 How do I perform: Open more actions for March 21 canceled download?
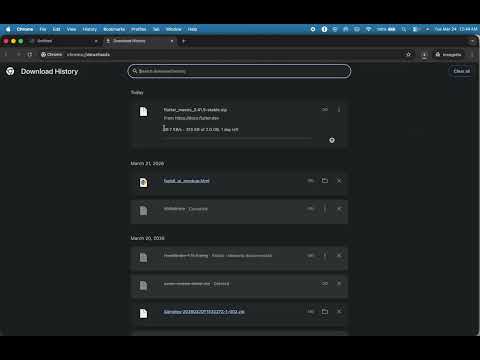(x=325, y=209)
